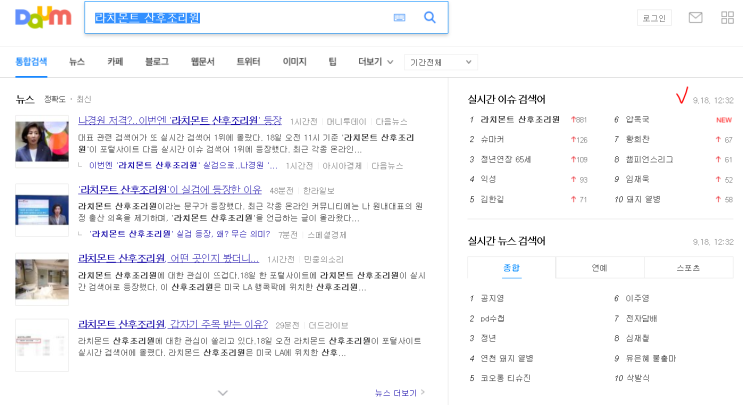Click news keyword 삭발식
This screenshot has height=405, width=743.
click(x=638, y=378)
